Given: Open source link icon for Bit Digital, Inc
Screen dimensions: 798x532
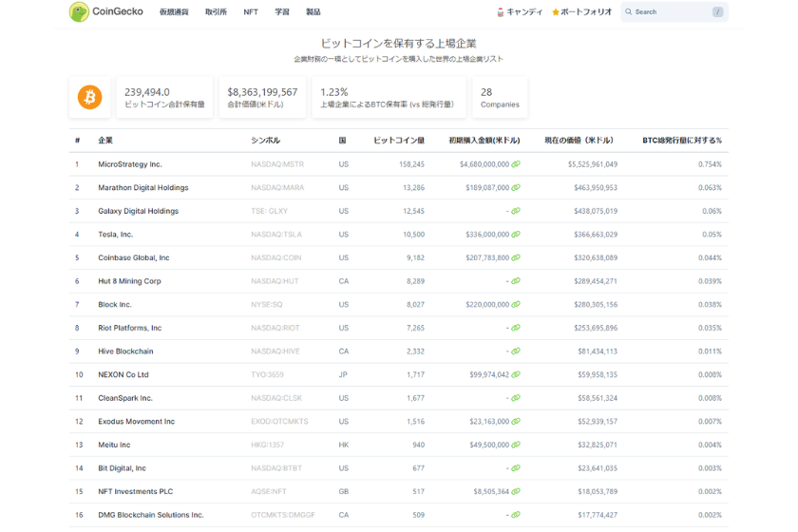Looking at the screenshot, I should 516,468.
